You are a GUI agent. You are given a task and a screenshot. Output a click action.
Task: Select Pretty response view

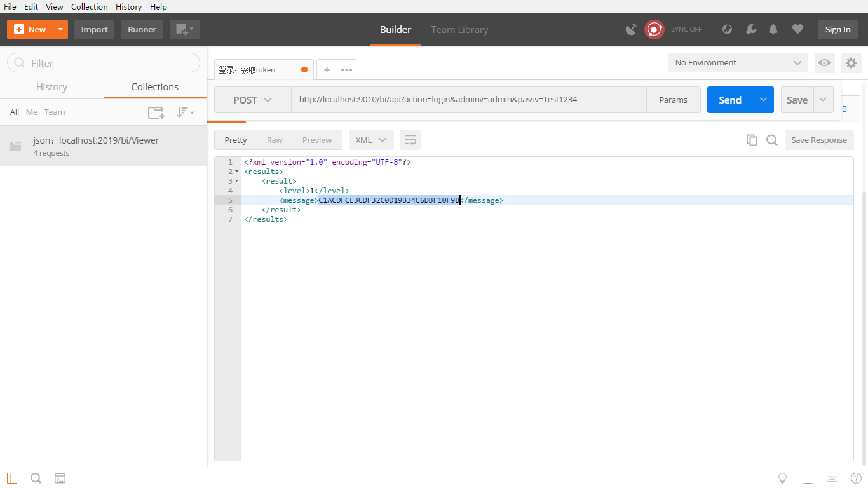236,140
